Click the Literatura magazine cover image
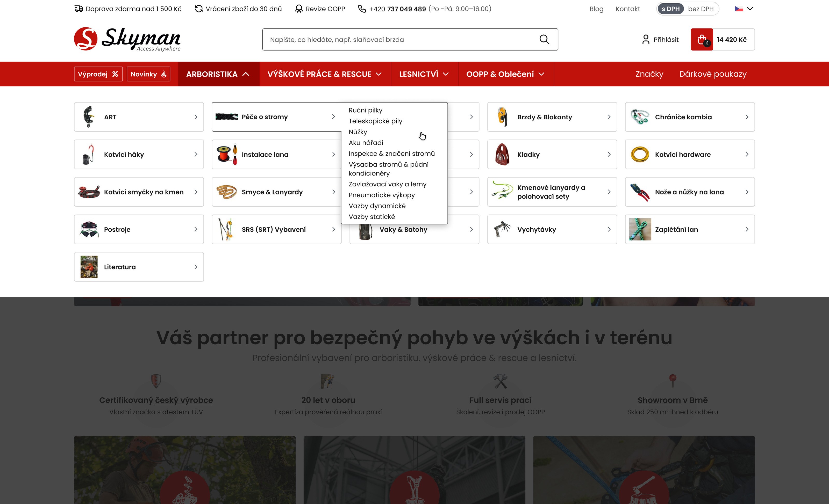This screenshot has height=504, width=829. pyautogui.click(x=89, y=267)
